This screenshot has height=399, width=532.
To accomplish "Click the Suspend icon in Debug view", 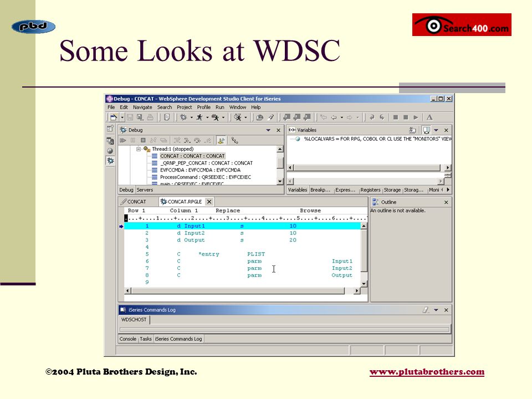I will [133, 140].
